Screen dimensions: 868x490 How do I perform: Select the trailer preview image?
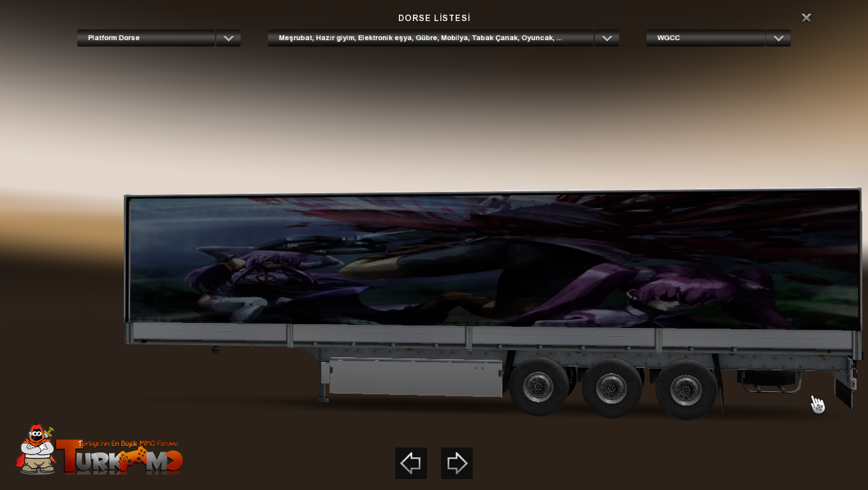pos(493,303)
